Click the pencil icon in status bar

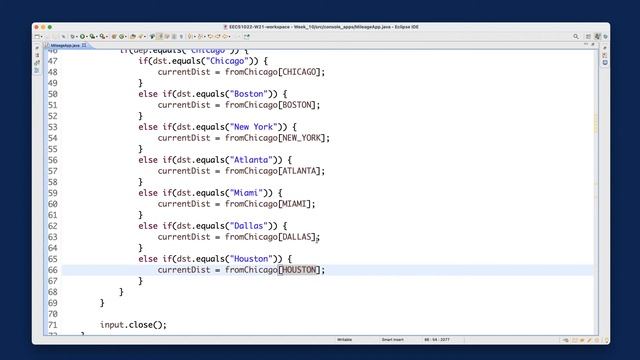pos(589,340)
